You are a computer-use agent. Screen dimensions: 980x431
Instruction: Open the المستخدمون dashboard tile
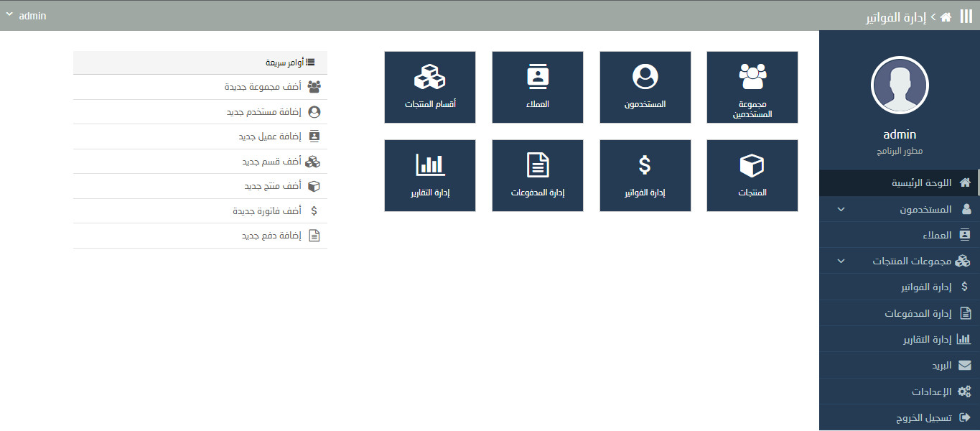pos(645,87)
